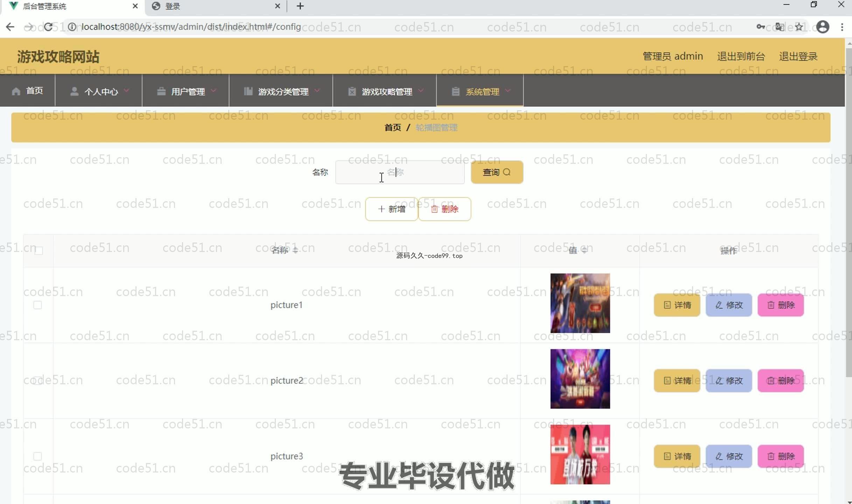Click 修改 button for picture2
852x504 pixels.
tap(729, 380)
